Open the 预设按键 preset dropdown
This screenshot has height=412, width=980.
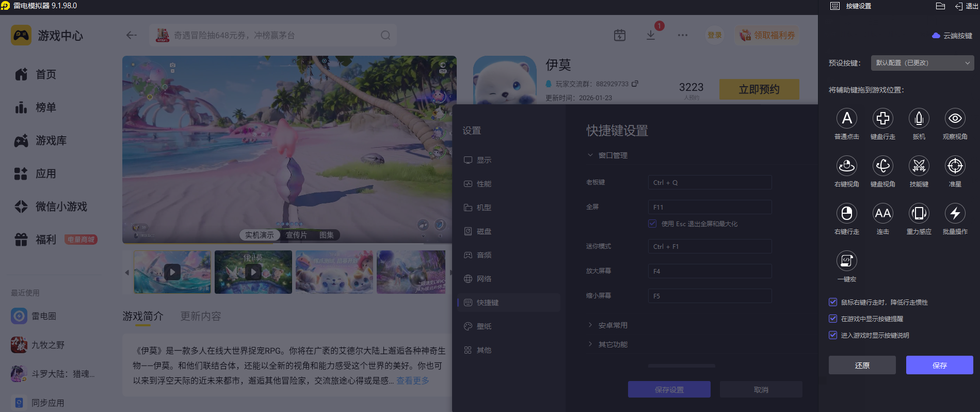coord(922,63)
